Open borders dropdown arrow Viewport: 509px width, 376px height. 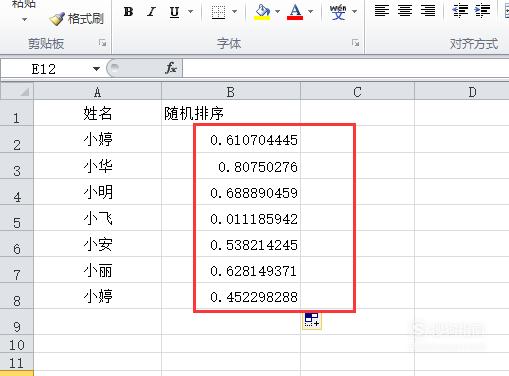(234, 12)
